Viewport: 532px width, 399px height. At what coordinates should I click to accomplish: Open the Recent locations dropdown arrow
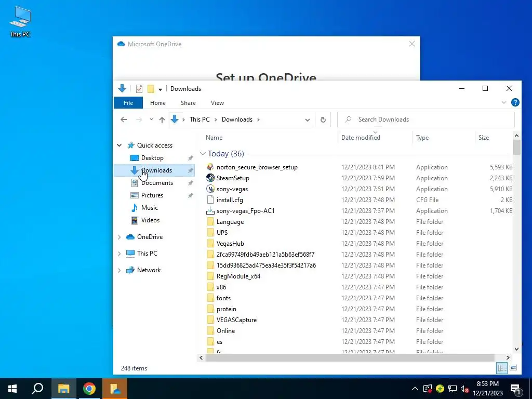[x=151, y=119]
